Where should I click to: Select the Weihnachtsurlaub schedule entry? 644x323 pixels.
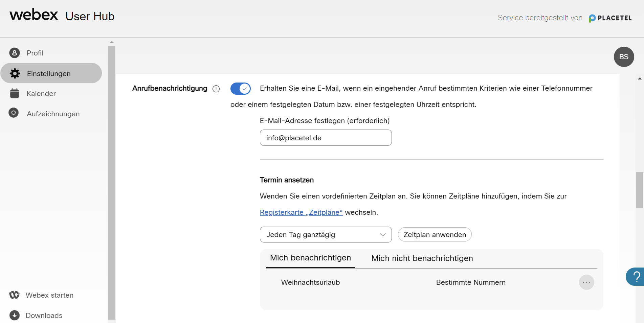[x=310, y=282]
